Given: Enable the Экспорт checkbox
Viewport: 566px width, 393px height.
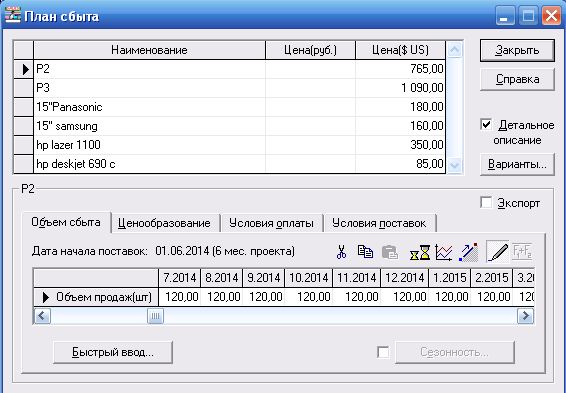Looking at the screenshot, I should coord(486,202).
